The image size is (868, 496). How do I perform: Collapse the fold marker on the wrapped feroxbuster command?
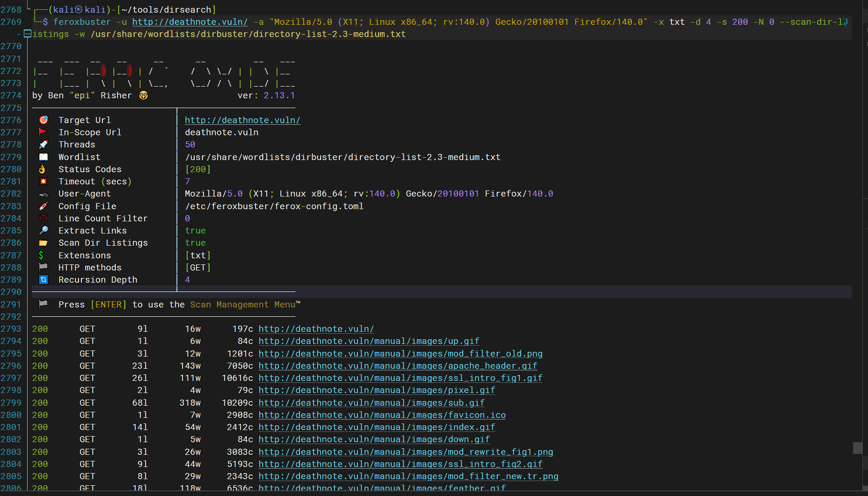click(28, 34)
